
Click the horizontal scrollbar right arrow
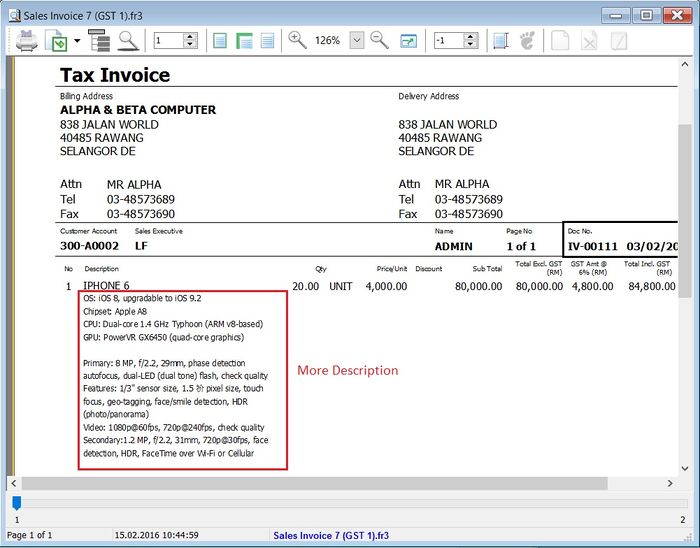click(670, 483)
